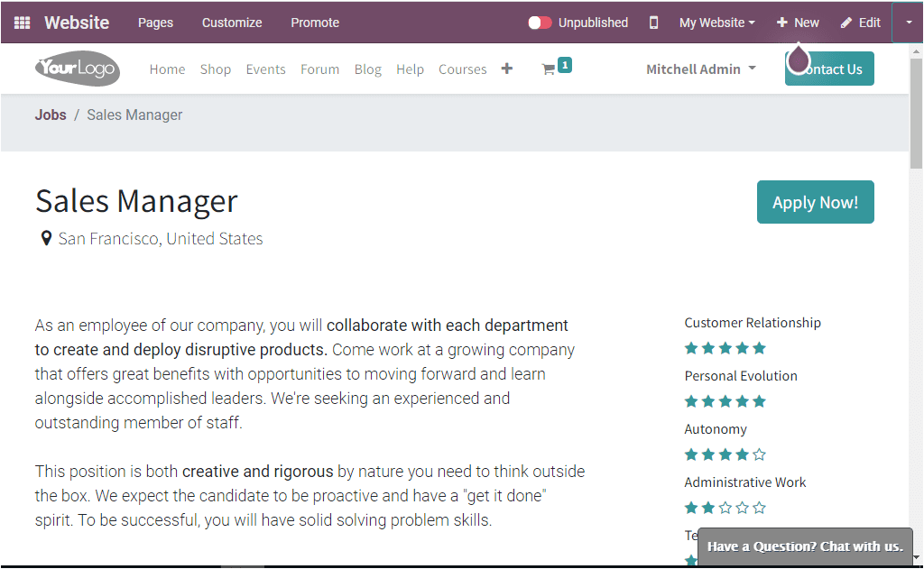Click the plus New icon

tap(782, 23)
